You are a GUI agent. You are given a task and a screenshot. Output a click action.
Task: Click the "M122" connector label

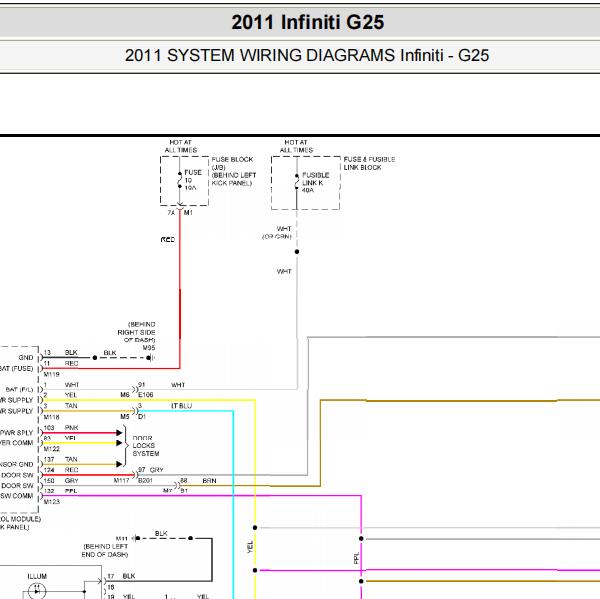[51, 449]
